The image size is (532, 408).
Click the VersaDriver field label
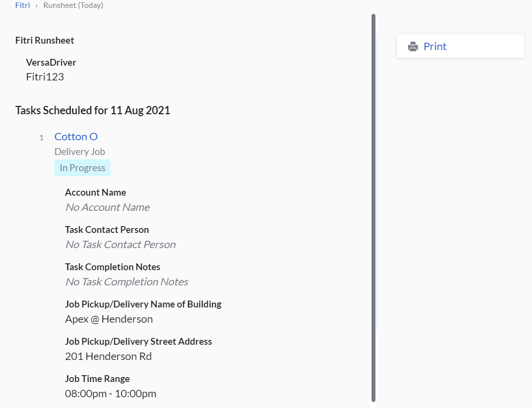point(51,62)
